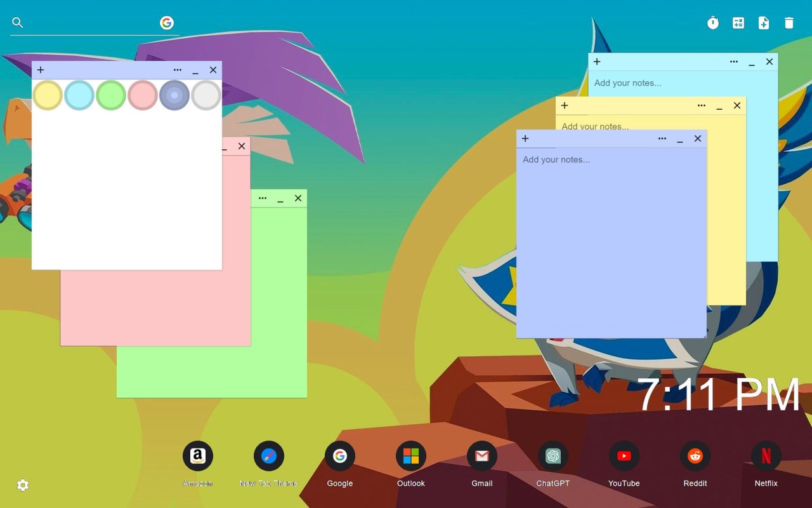Open the purple note's three-dot menu
The height and width of the screenshot is (508, 812).
coord(662,138)
